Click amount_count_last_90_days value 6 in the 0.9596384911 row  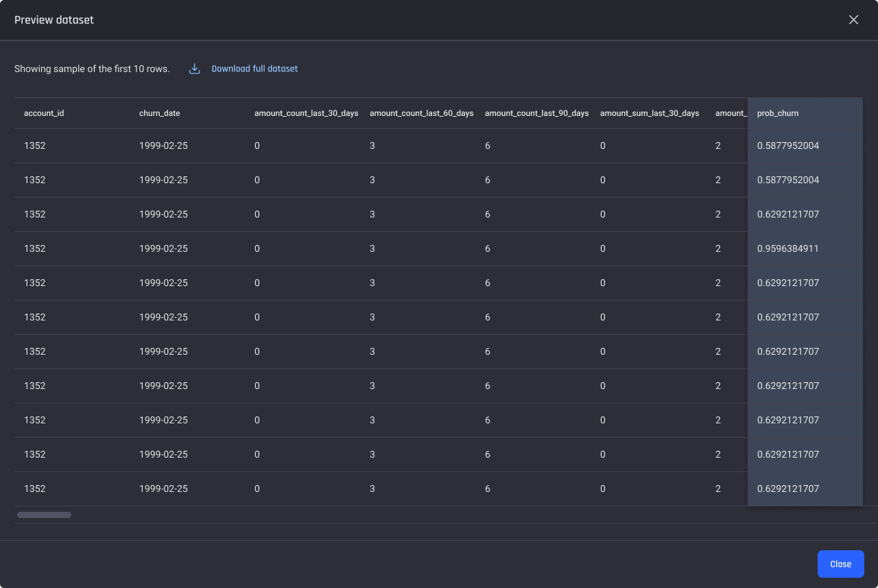(x=488, y=248)
